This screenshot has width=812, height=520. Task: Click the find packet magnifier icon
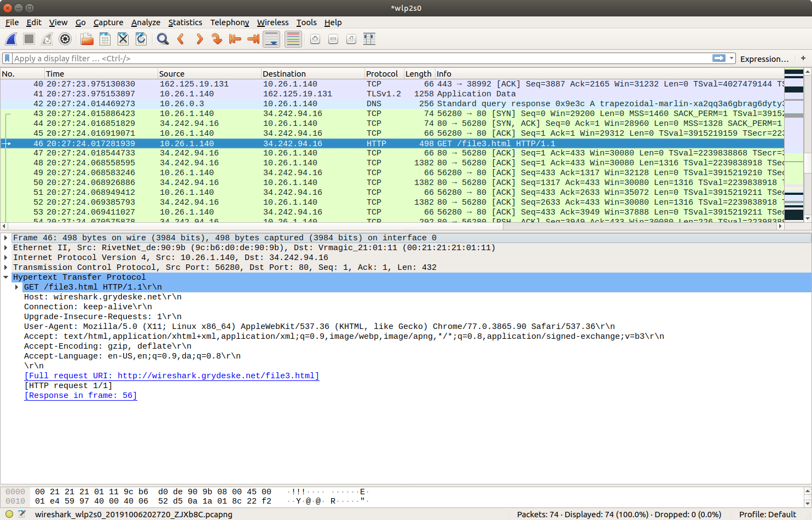pyautogui.click(x=163, y=39)
